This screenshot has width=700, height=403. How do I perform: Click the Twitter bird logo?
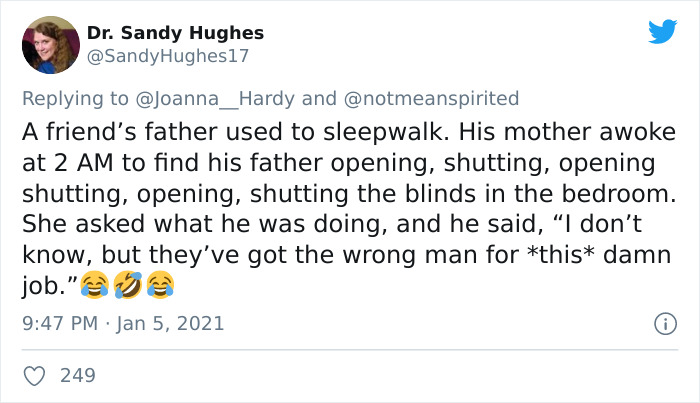662,31
